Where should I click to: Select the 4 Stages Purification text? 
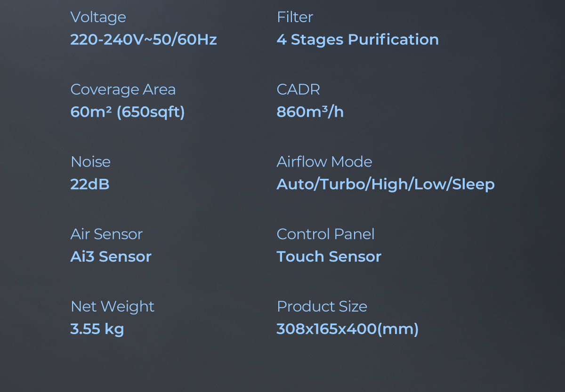357,40
